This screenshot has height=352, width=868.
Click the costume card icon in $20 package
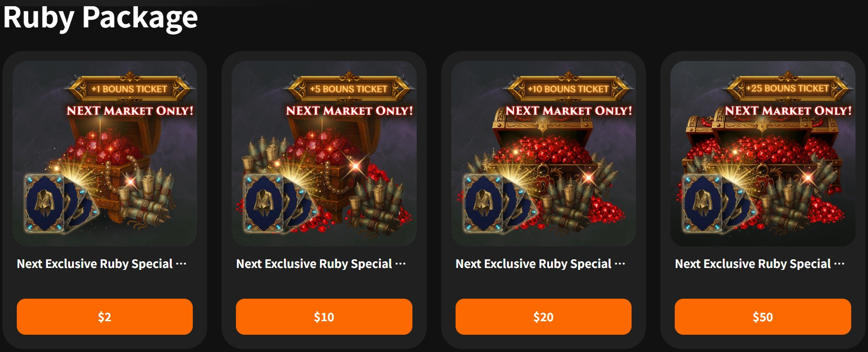tap(484, 204)
